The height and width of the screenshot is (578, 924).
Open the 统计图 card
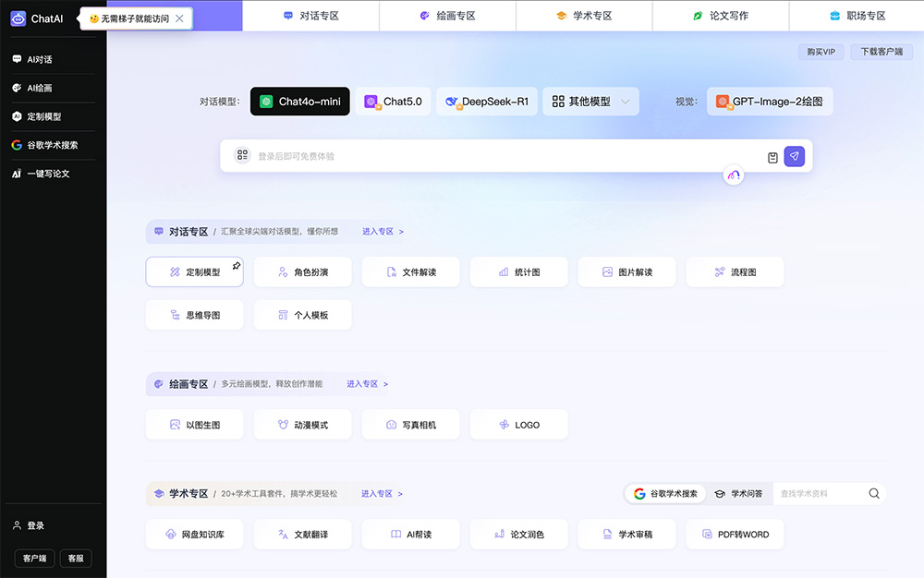519,272
